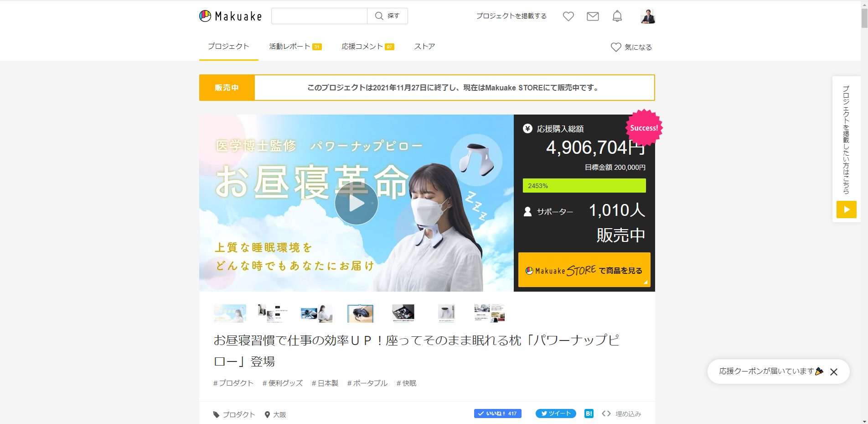Open user profile avatar
868x424 pixels.
point(647,16)
